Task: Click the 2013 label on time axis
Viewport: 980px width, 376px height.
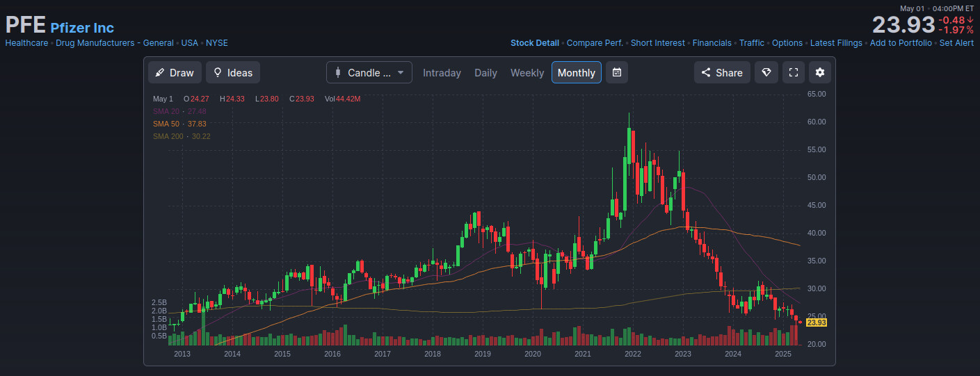Action: pos(182,354)
